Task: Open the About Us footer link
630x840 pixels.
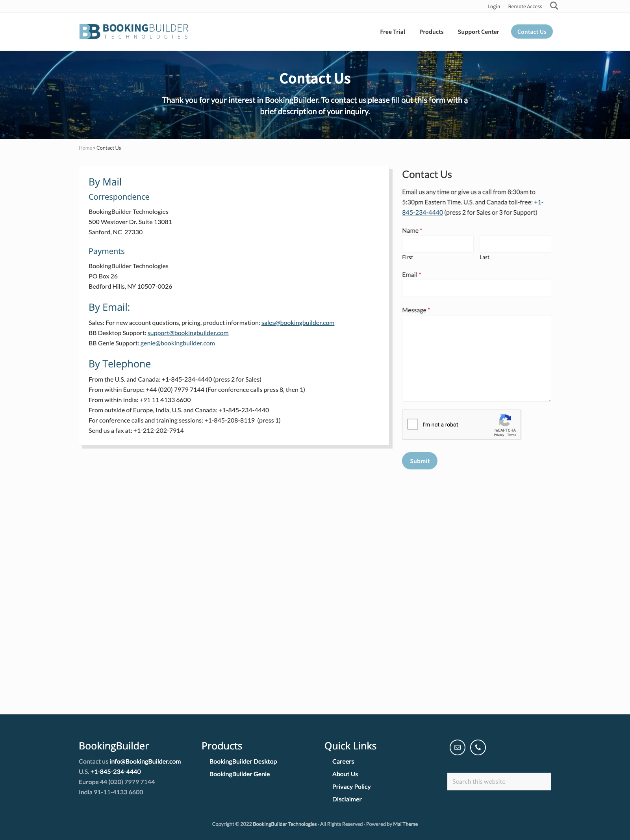Action: click(x=345, y=774)
